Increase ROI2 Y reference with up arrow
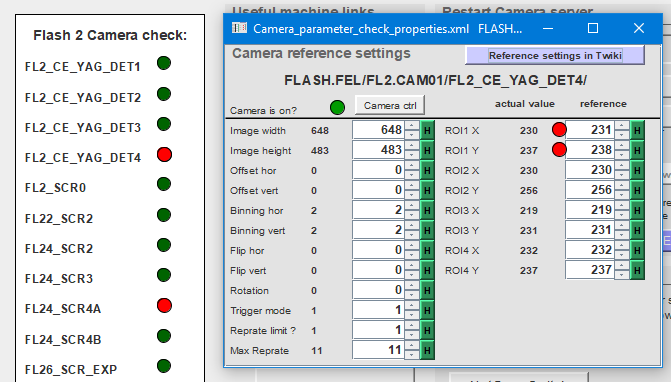Viewport: 671px width, 382px height. coord(622,186)
